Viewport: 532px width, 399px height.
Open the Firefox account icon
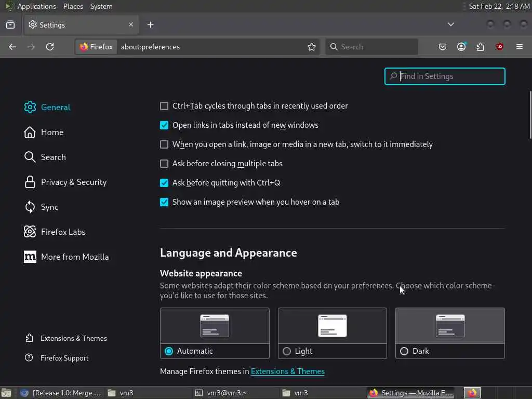point(461,47)
